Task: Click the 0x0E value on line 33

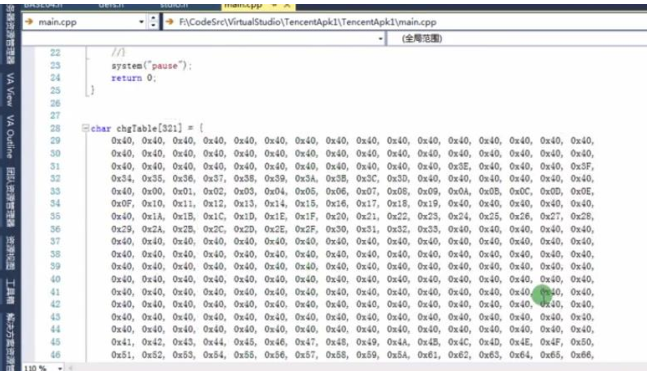Action: click(582, 191)
